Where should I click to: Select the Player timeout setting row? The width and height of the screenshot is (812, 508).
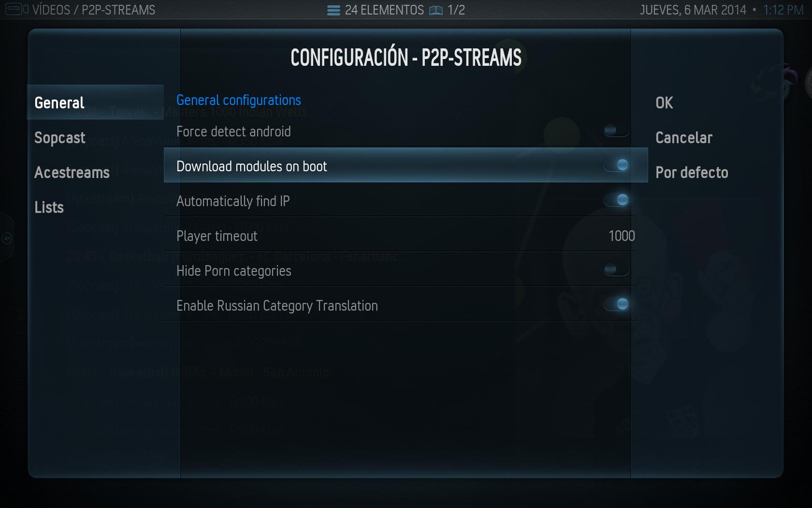click(x=400, y=235)
